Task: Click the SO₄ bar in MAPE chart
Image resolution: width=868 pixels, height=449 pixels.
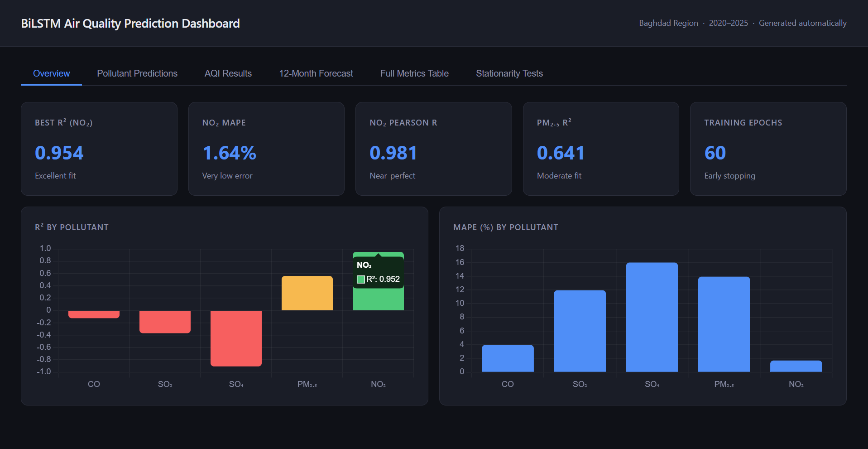Action: [x=652, y=317]
